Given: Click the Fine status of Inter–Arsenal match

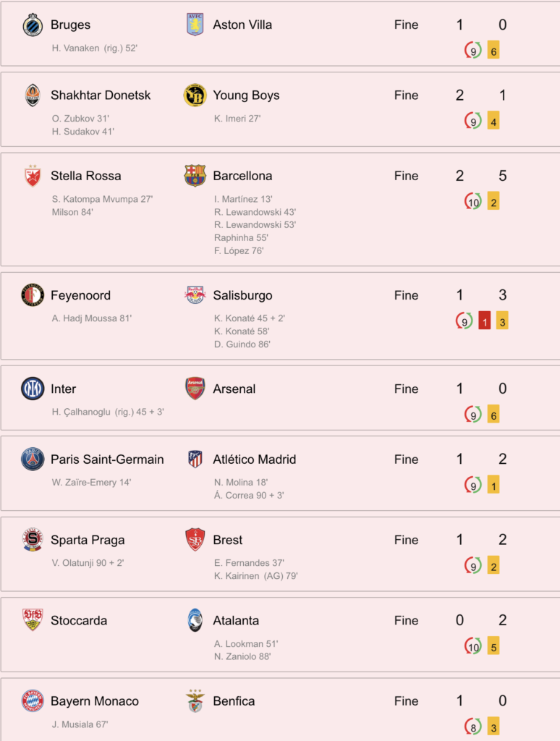Looking at the screenshot, I should [x=406, y=389].
